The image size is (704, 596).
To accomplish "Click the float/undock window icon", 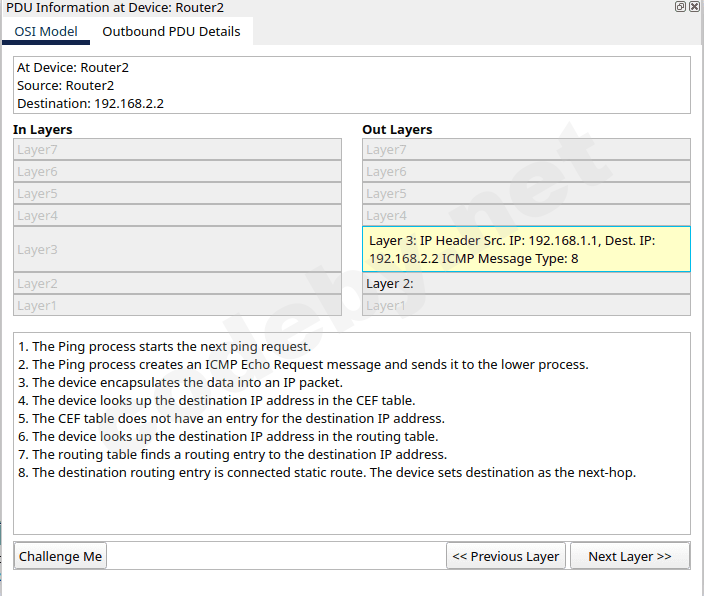I will coord(681,7).
